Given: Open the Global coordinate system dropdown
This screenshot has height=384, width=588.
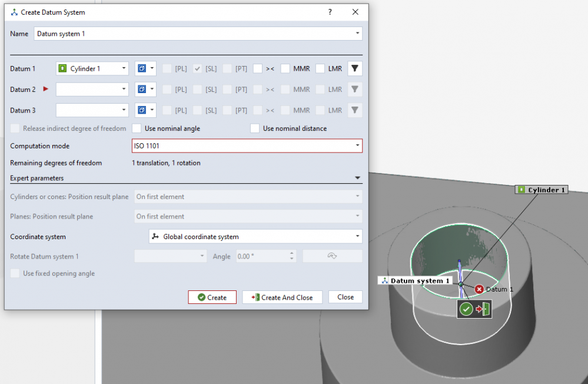Looking at the screenshot, I should 255,237.
